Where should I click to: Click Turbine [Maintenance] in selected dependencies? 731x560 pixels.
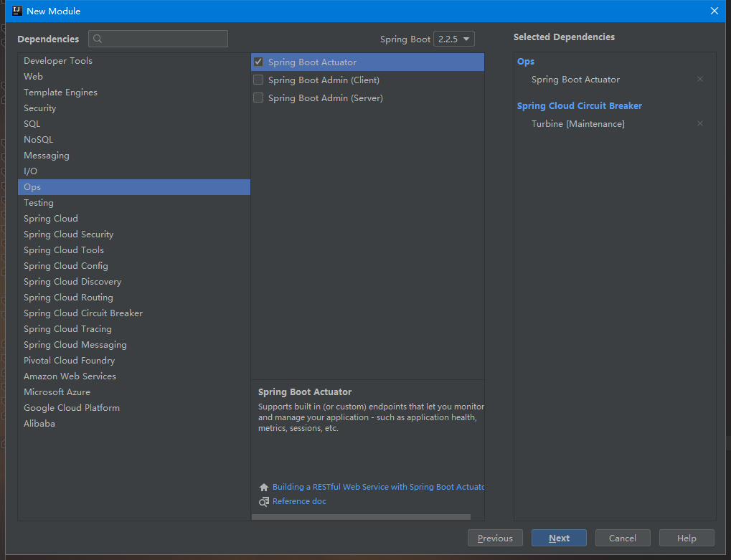pos(577,124)
